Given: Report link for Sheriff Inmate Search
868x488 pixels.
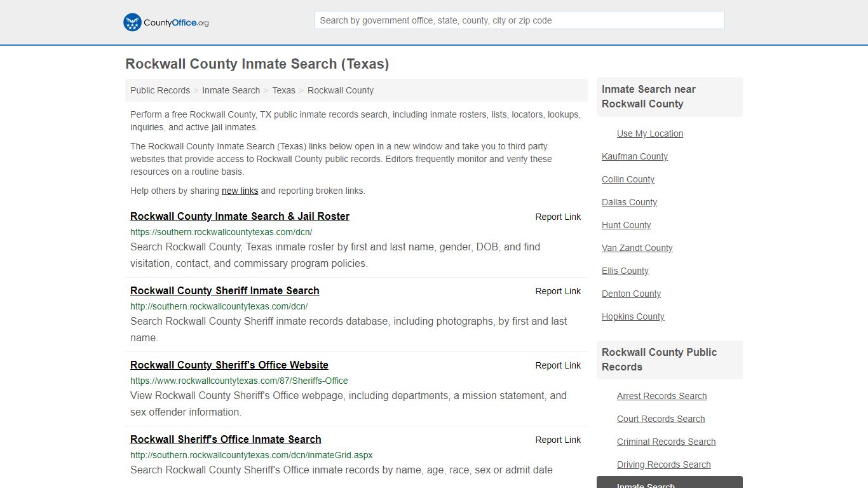Looking at the screenshot, I should (x=558, y=291).
